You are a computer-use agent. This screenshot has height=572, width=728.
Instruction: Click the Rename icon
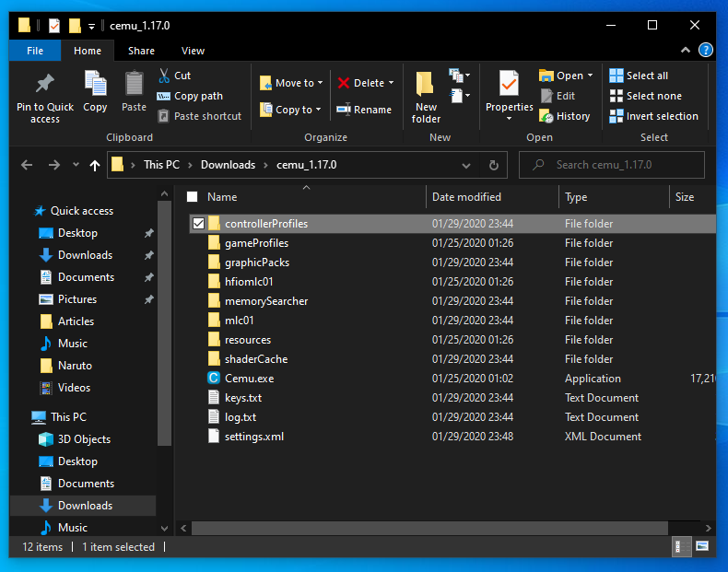tap(344, 110)
